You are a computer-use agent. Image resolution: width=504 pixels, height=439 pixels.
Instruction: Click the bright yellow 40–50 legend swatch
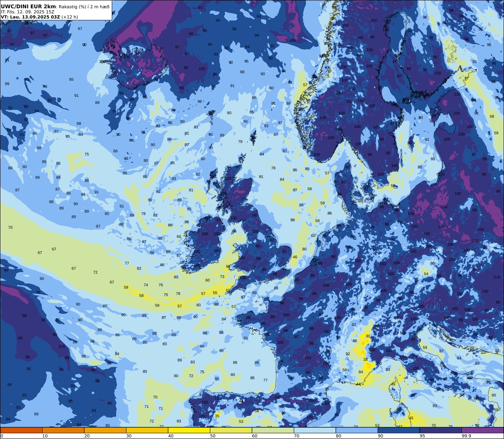click(x=189, y=430)
